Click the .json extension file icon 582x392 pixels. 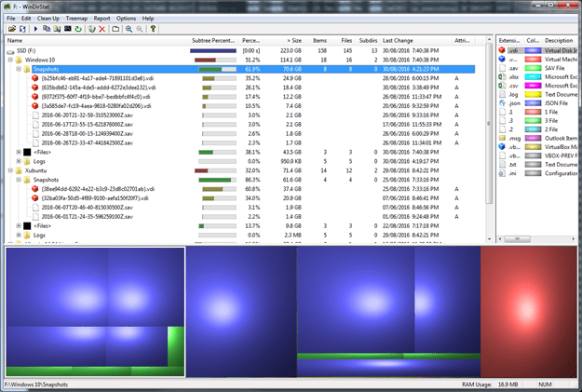502,103
